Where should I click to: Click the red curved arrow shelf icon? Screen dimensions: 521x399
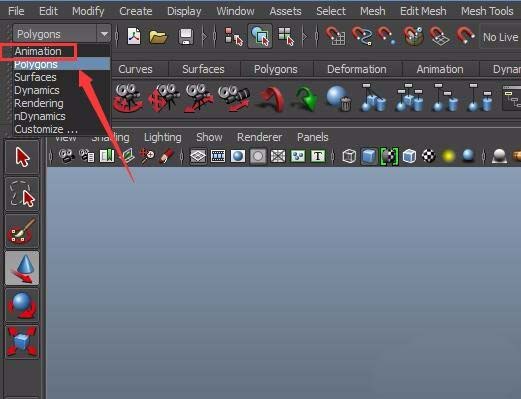[271, 98]
